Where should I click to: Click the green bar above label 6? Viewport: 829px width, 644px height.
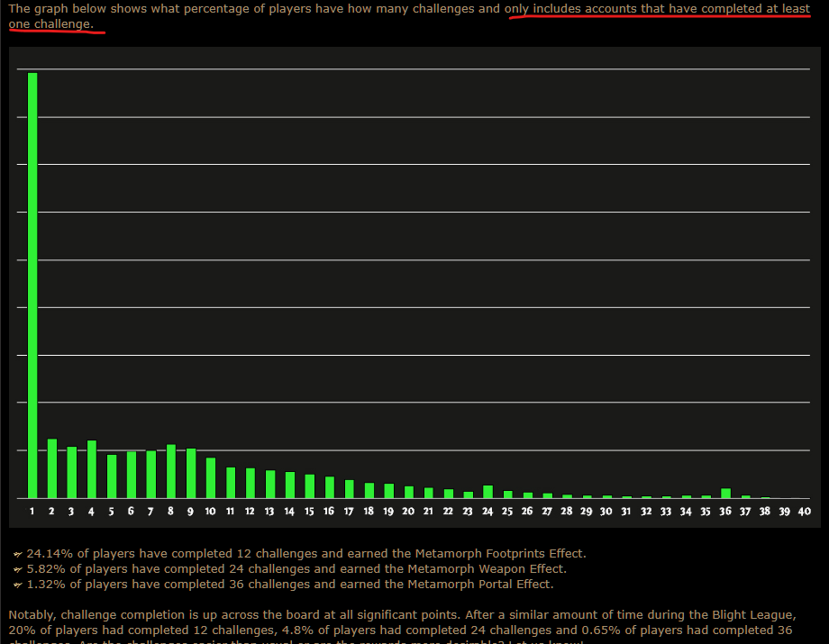click(x=132, y=475)
